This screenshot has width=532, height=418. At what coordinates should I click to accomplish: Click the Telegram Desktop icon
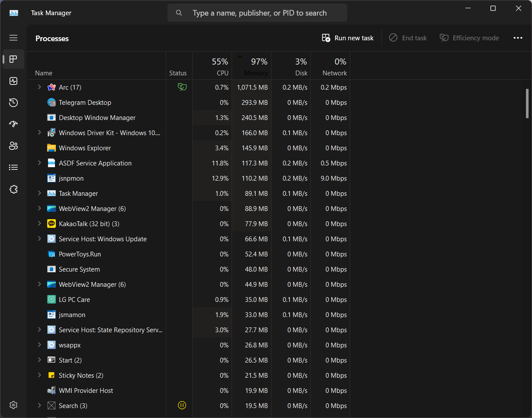(x=52, y=102)
